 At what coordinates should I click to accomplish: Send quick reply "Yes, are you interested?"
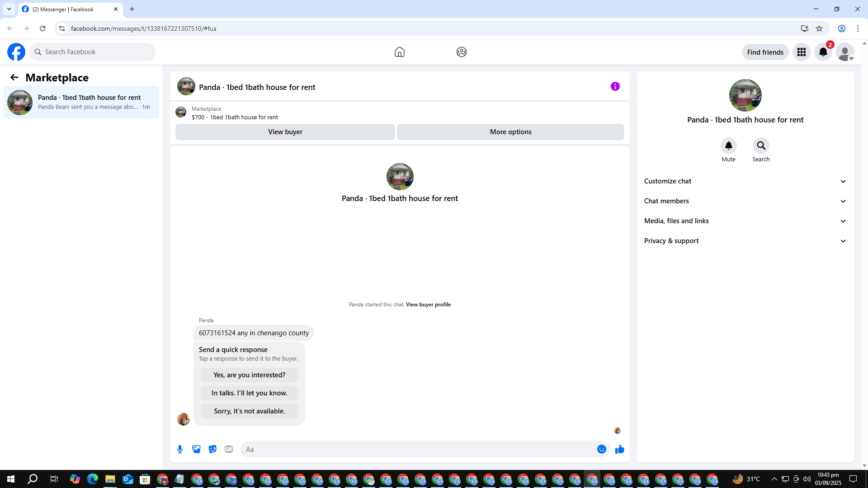click(x=250, y=375)
